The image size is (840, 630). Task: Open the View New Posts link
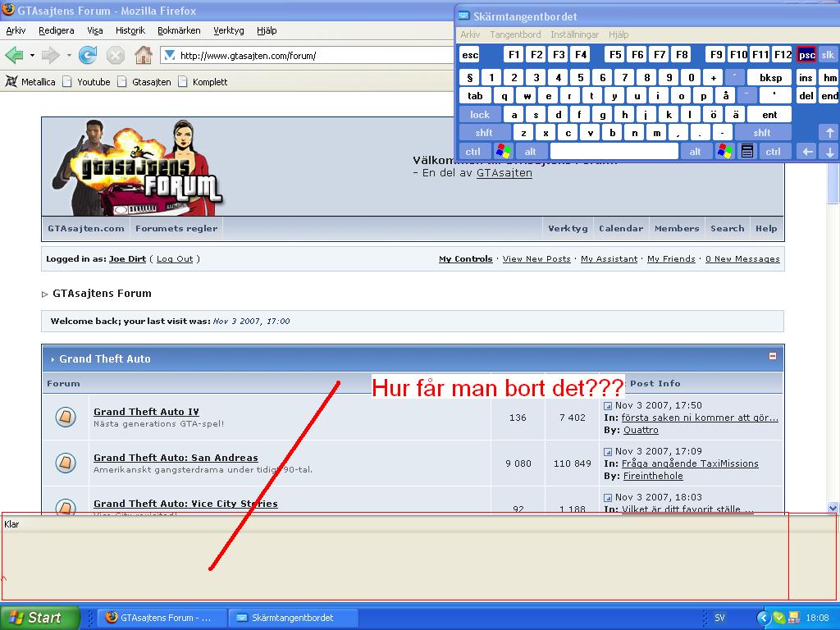(536, 258)
